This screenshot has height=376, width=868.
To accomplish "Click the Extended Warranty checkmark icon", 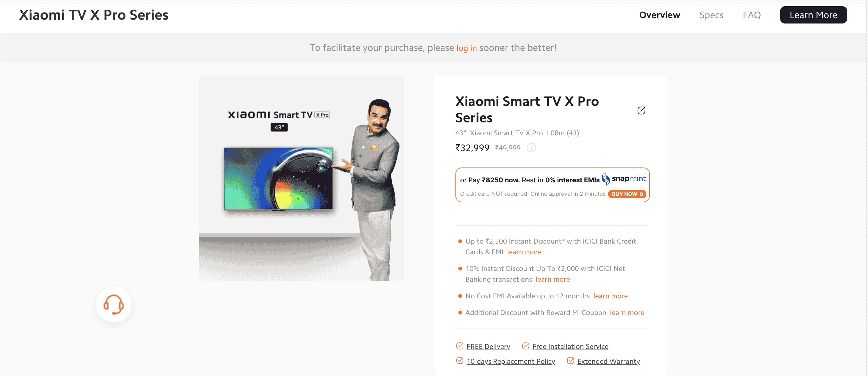I will tap(570, 361).
